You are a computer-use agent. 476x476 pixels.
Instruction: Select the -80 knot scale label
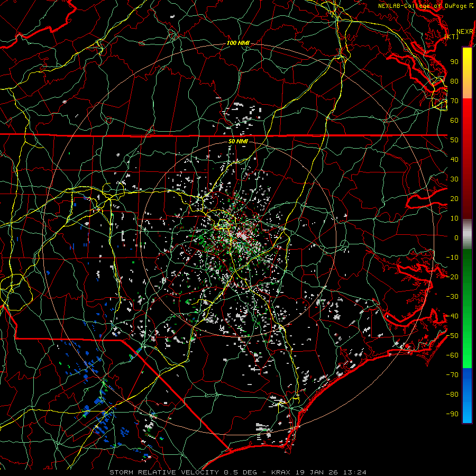(x=452, y=395)
